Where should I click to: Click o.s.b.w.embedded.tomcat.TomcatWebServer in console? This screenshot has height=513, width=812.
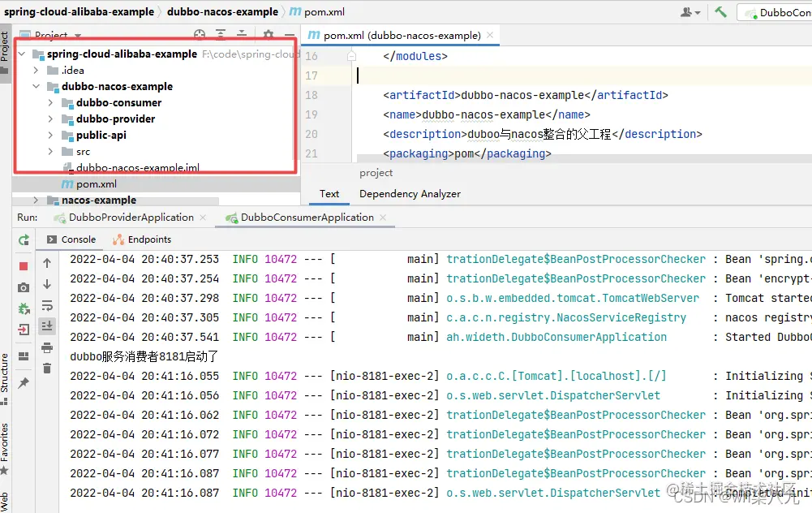click(573, 299)
